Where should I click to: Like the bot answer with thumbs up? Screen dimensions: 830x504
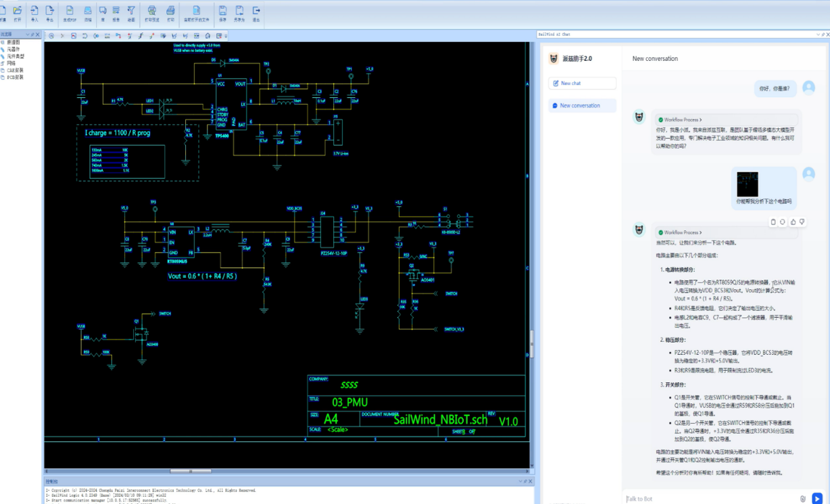pyautogui.click(x=793, y=222)
